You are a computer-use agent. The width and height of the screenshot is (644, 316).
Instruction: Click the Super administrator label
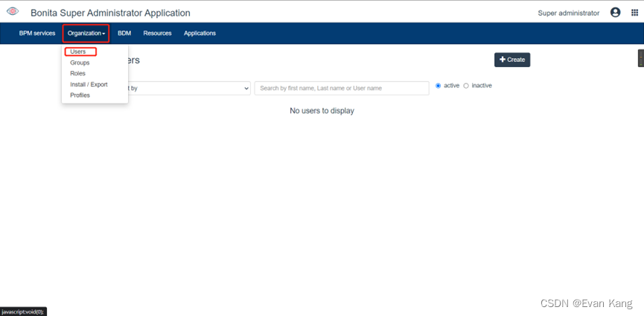pyautogui.click(x=568, y=13)
